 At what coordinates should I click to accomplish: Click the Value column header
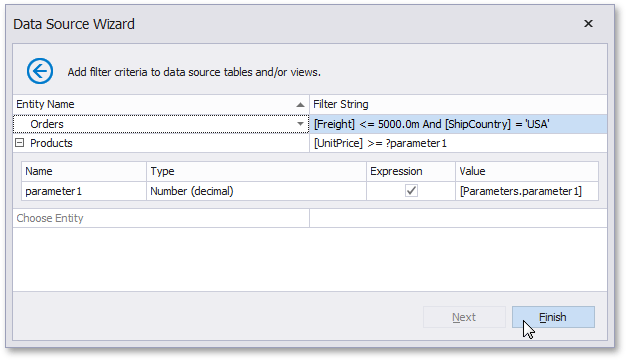pyautogui.click(x=527, y=172)
